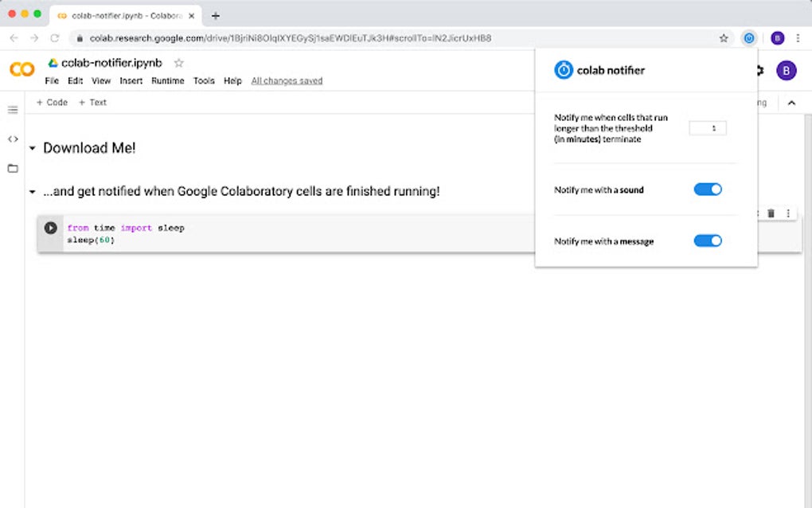The width and height of the screenshot is (812, 508).
Task: Open the Tools menu
Action: [x=204, y=80]
